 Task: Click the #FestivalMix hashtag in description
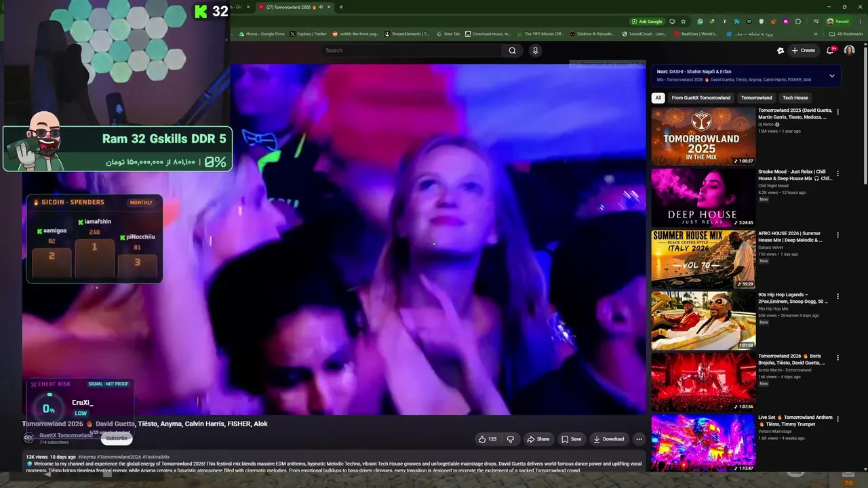point(156,457)
